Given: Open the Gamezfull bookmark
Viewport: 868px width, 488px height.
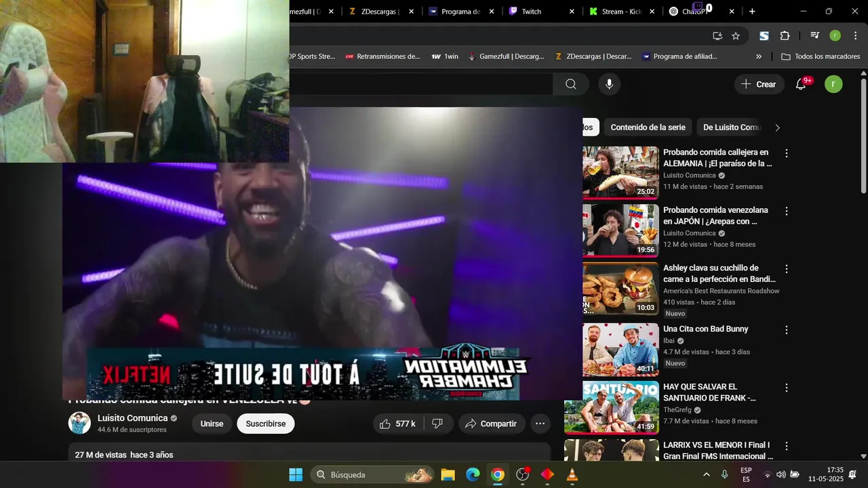Looking at the screenshot, I should click(x=506, y=57).
